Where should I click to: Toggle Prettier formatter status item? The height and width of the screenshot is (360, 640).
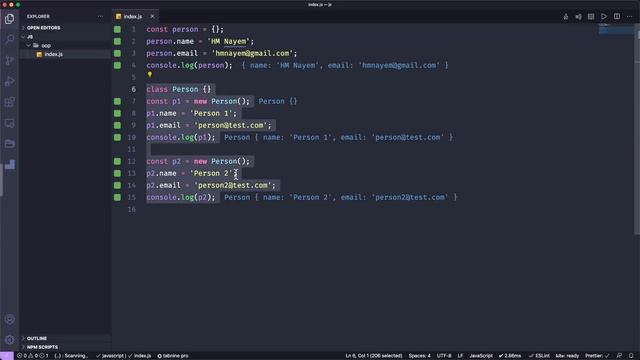pos(597,356)
